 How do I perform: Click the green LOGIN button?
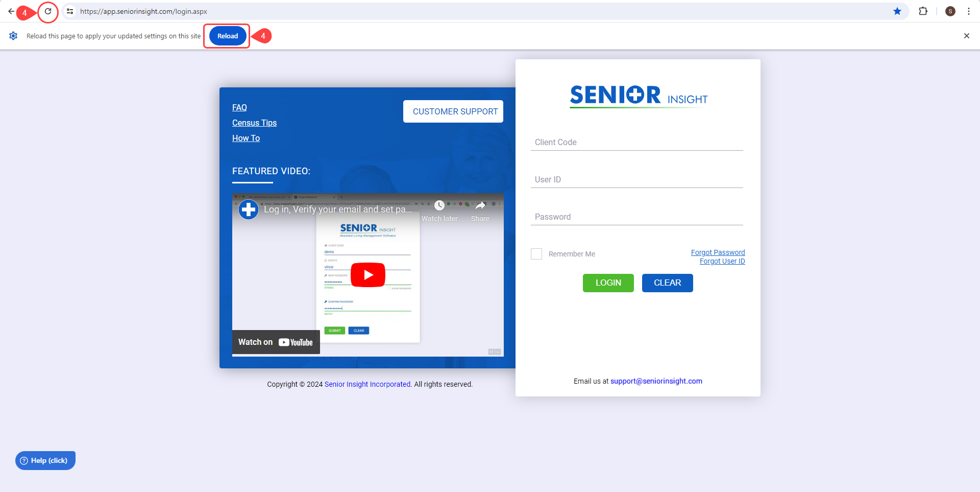[x=608, y=283]
